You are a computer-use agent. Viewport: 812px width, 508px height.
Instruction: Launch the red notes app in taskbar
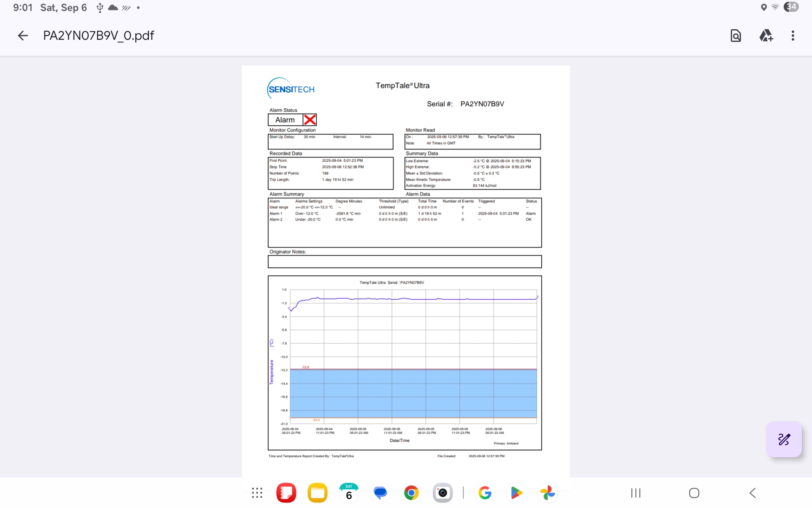pyautogui.click(x=286, y=493)
